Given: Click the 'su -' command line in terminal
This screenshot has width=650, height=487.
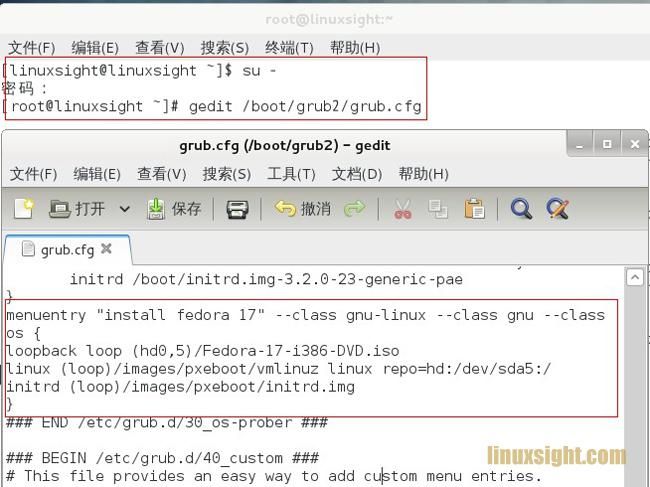Looking at the screenshot, I should click(260, 71).
